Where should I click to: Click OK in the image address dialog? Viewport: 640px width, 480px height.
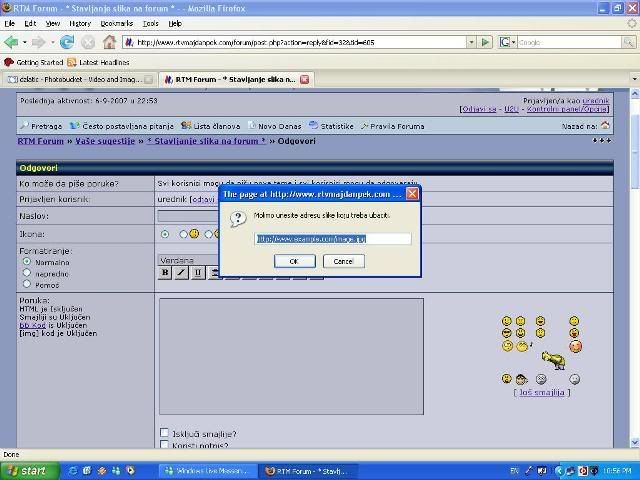tap(294, 261)
